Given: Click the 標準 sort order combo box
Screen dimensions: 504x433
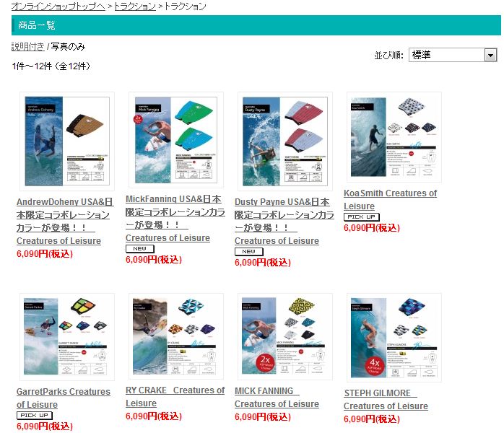Looking at the screenshot, I should 453,56.
